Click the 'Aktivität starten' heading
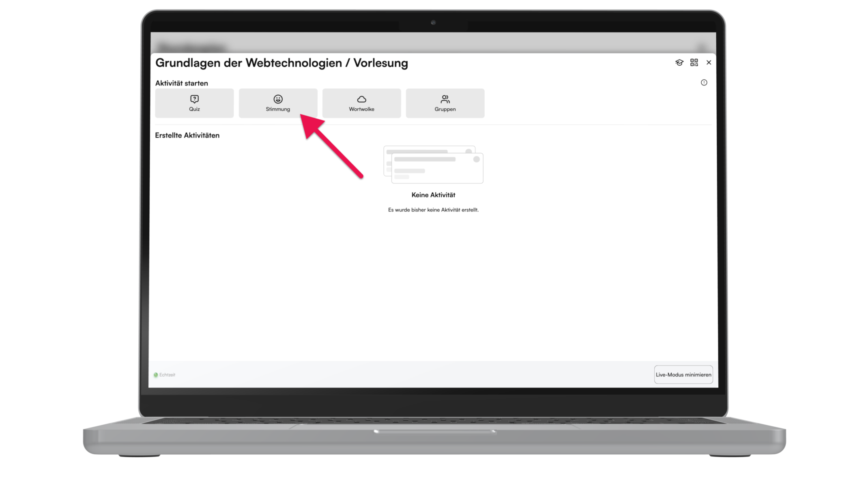The image size is (868, 488). point(182,83)
